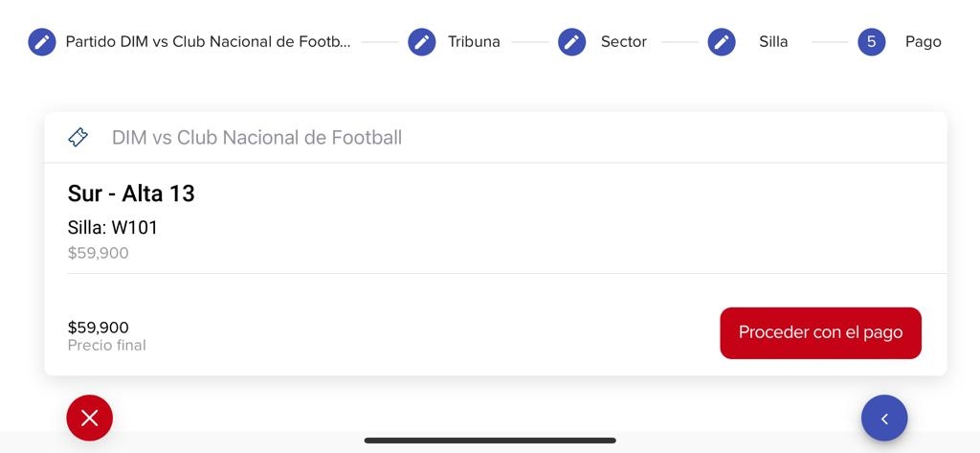
Task: Tap the edit pencil next to Tribuna
Action: (422, 42)
